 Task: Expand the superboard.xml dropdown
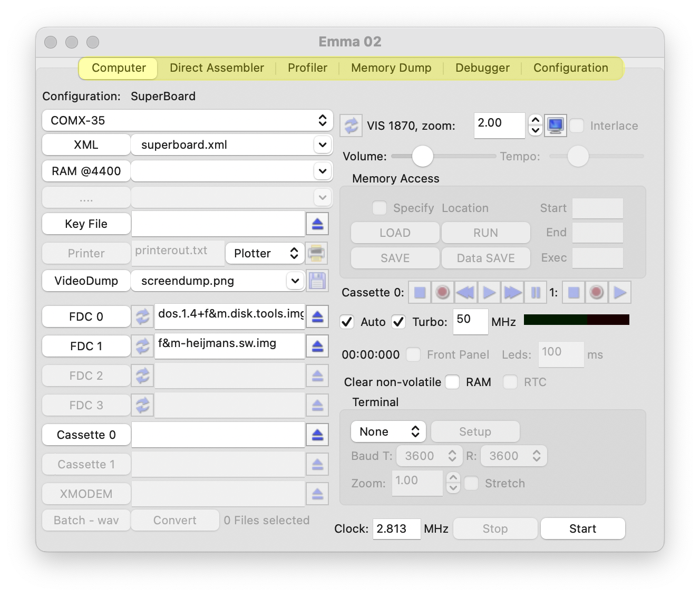[x=323, y=145]
